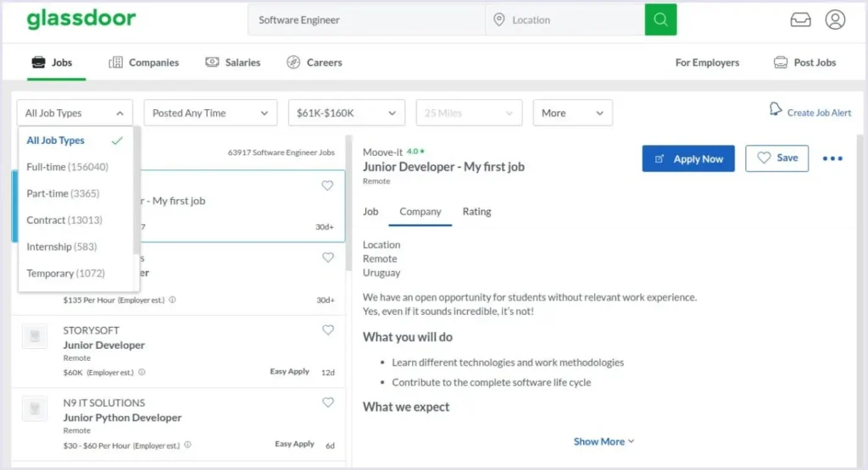Click the job list vertical scrollbar

pos(348,203)
